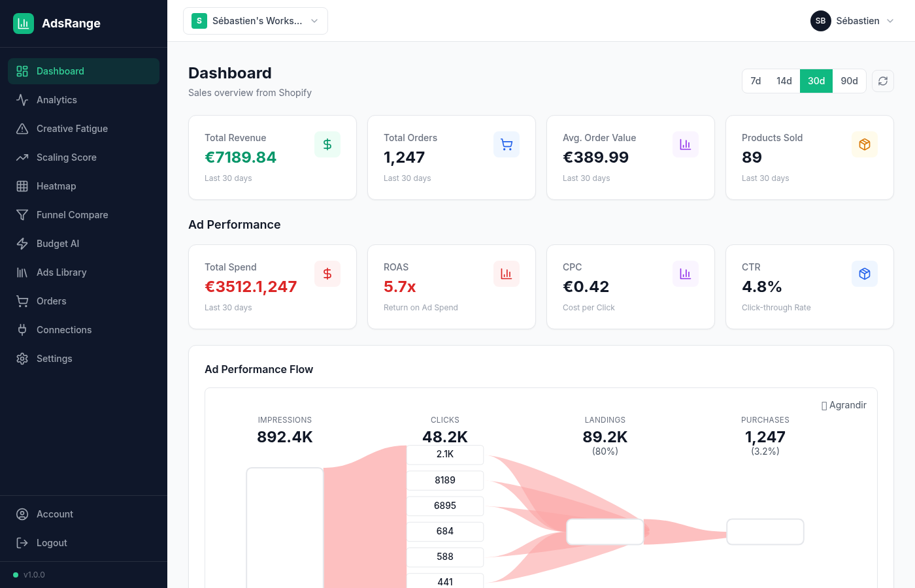Screen dimensions: 915x588
Task: Open the Scaling Score page
Action: pos(67,157)
